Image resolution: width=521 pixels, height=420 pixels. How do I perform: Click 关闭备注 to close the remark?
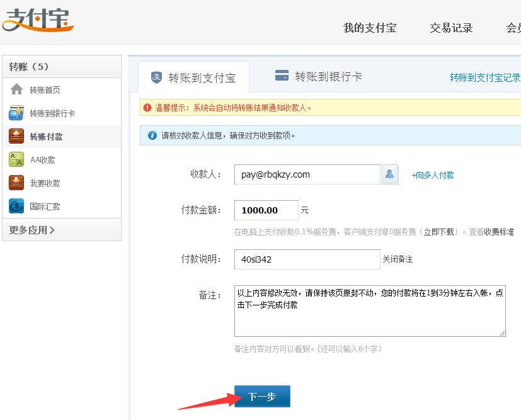pos(398,259)
